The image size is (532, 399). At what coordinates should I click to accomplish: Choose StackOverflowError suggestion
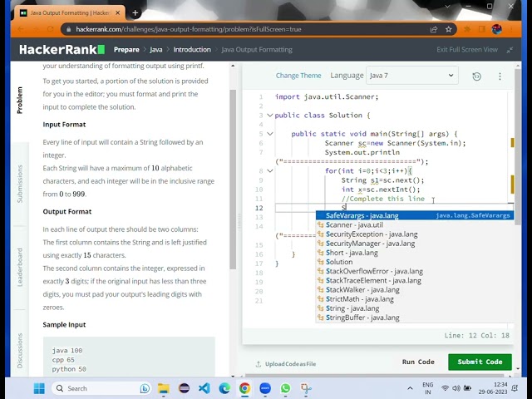(x=415, y=271)
